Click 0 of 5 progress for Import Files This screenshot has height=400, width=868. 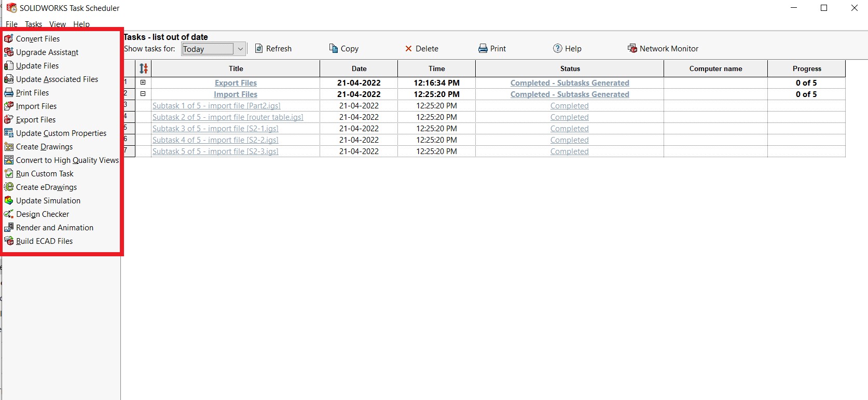pos(806,94)
